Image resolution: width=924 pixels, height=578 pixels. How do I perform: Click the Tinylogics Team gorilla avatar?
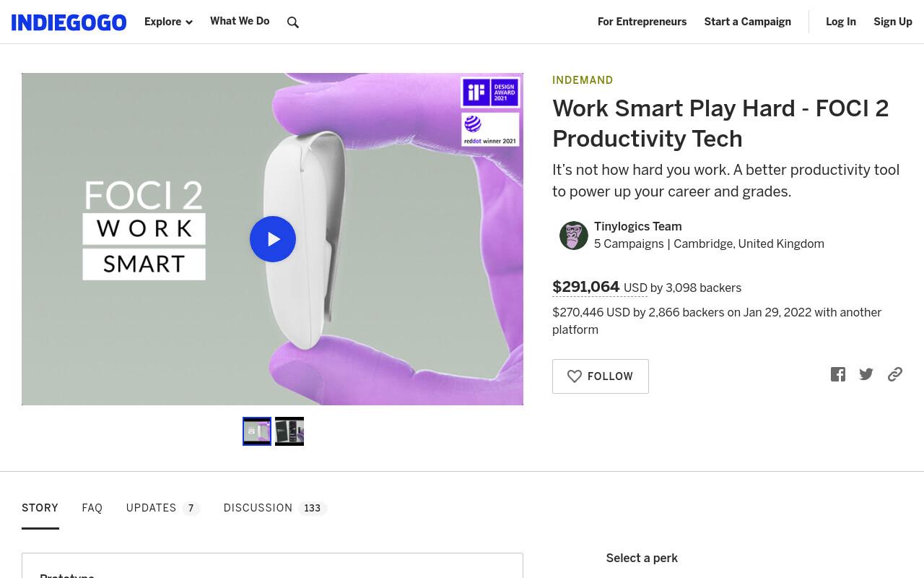pos(574,236)
